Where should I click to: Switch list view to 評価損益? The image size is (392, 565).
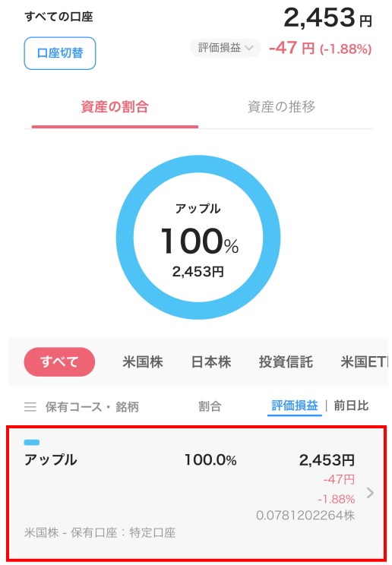(x=295, y=406)
